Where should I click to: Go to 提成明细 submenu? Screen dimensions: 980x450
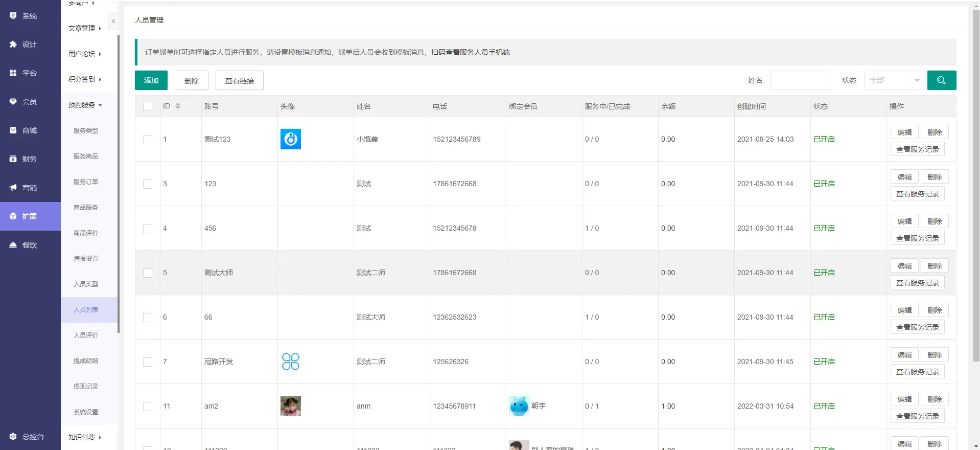pos(86,361)
